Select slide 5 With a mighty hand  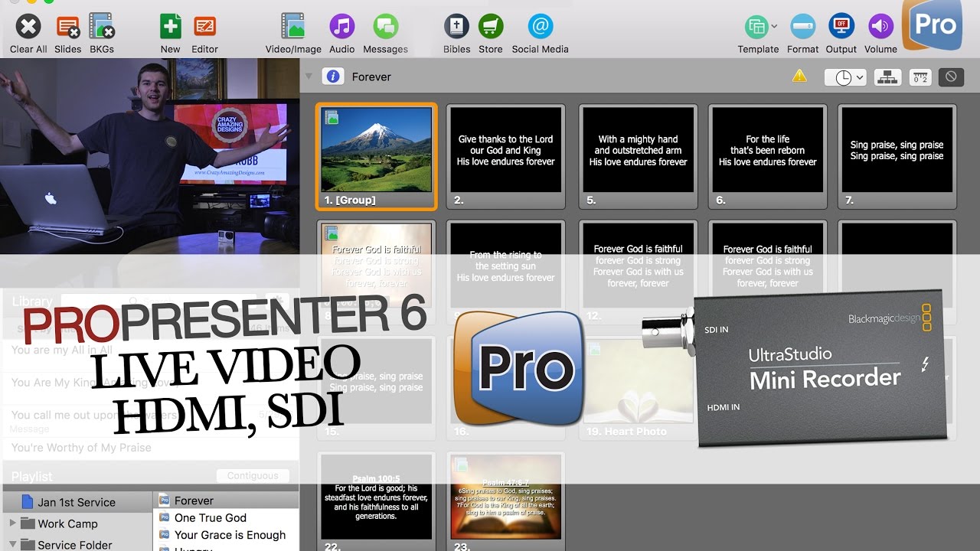click(639, 156)
